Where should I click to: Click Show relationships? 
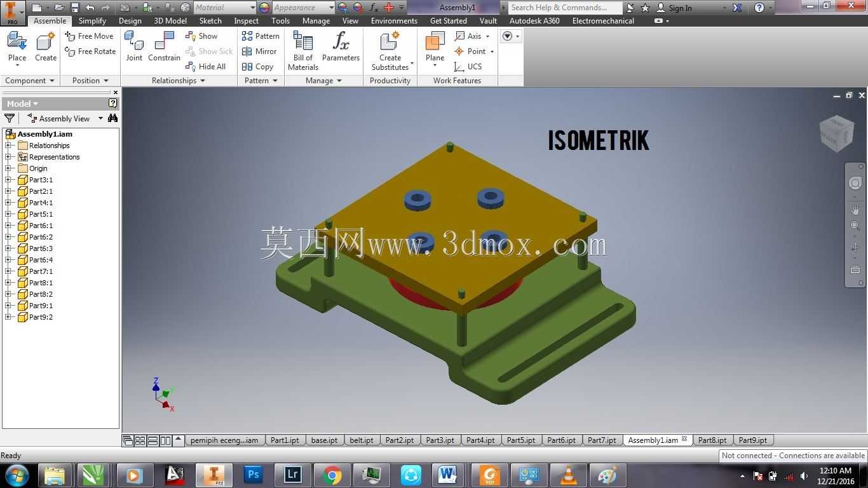(x=201, y=36)
